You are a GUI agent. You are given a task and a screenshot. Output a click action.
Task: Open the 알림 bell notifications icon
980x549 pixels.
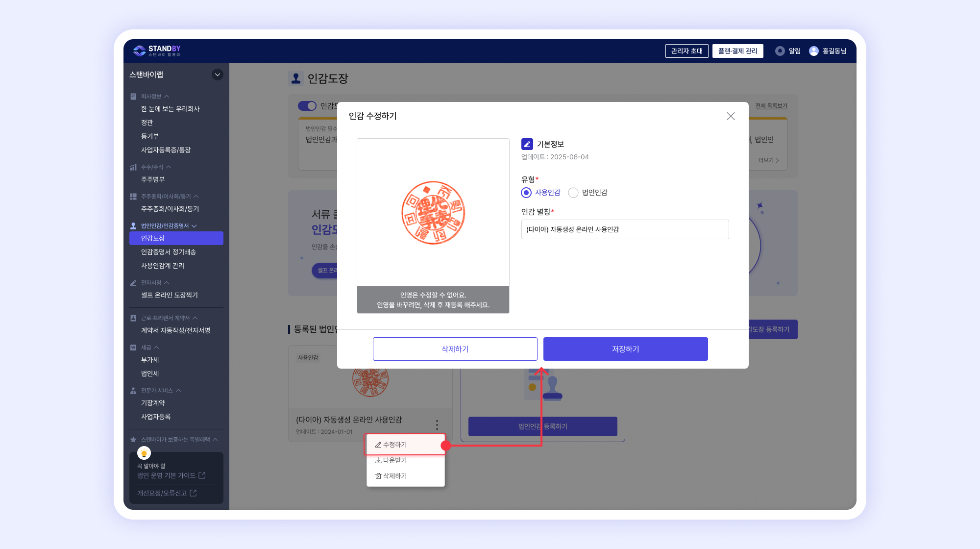coord(780,51)
